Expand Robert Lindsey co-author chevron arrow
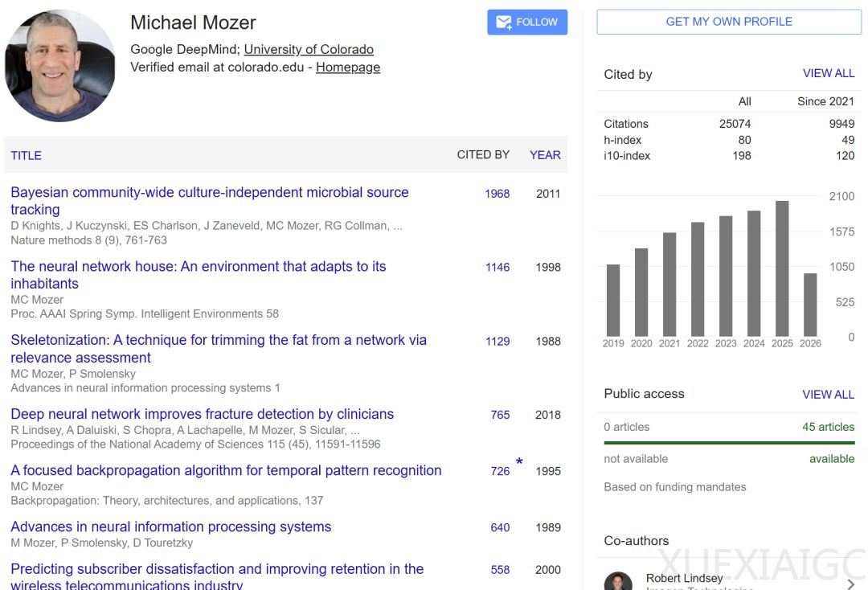Image resolution: width=868 pixels, height=590 pixels. click(851, 584)
